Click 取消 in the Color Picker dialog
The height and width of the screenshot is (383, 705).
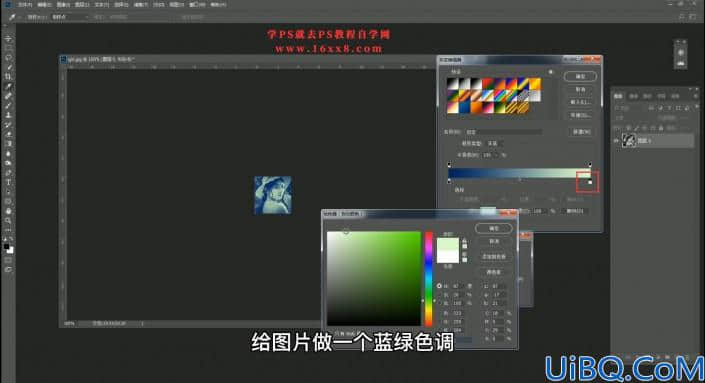494,241
